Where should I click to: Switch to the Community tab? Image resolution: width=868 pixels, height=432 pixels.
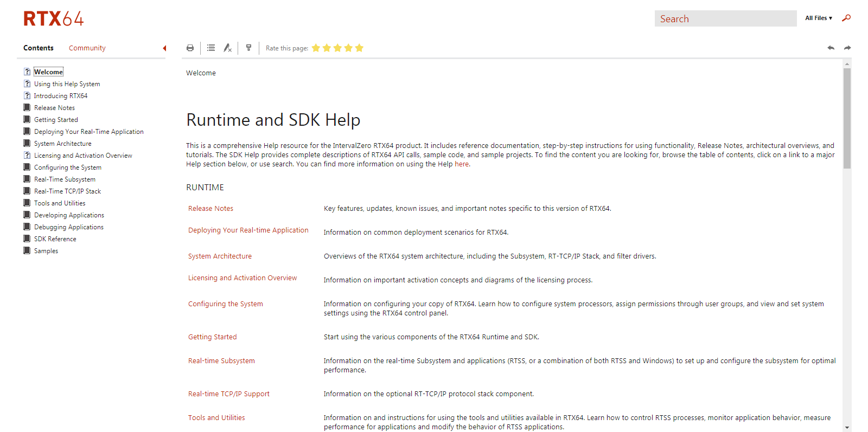(x=87, y=48)
